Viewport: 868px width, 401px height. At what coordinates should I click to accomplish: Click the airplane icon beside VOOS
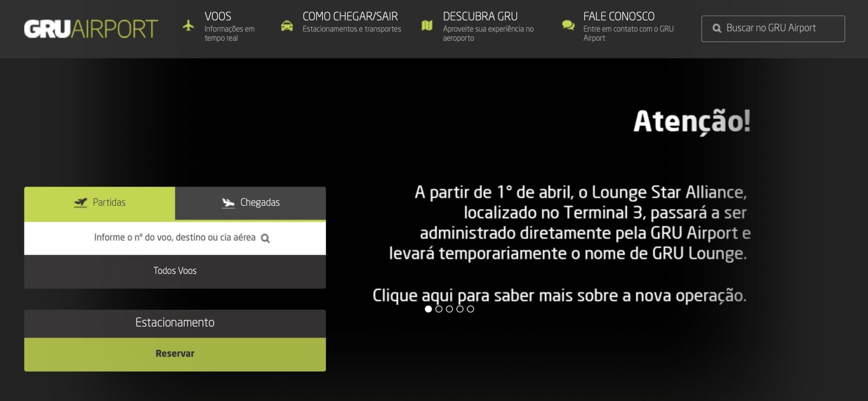(189, 25)
